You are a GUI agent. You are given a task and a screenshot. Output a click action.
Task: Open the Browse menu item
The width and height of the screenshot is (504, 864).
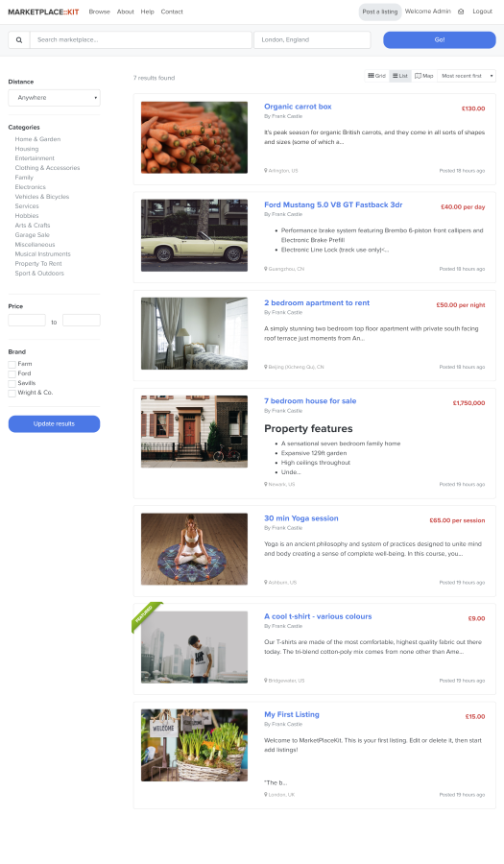pos(99,12)
